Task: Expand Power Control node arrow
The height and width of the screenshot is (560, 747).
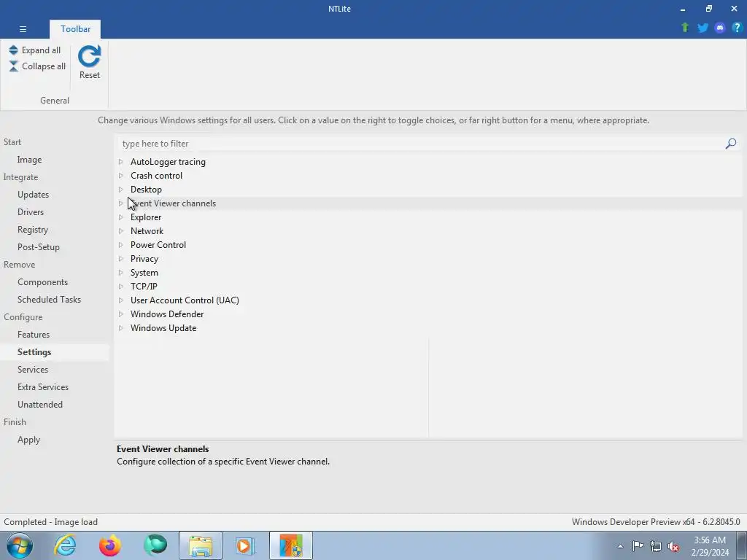Action: point(121,245)
